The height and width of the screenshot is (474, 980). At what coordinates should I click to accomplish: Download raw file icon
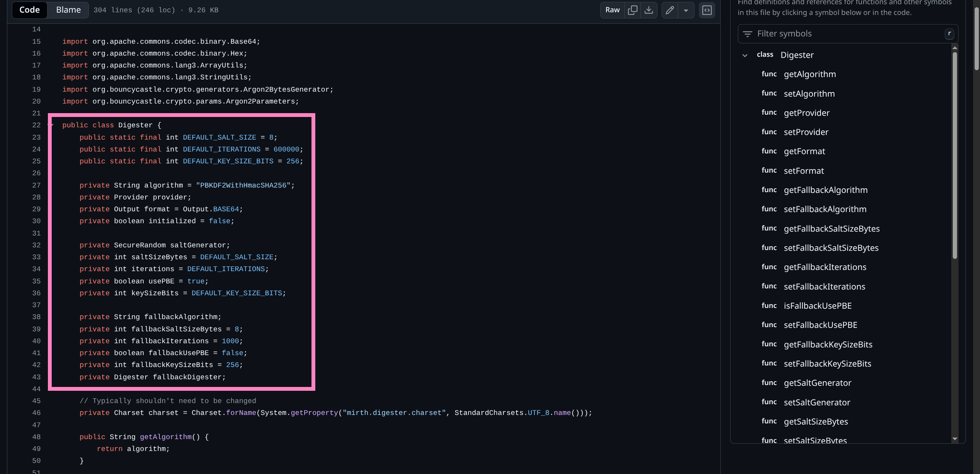649,10
